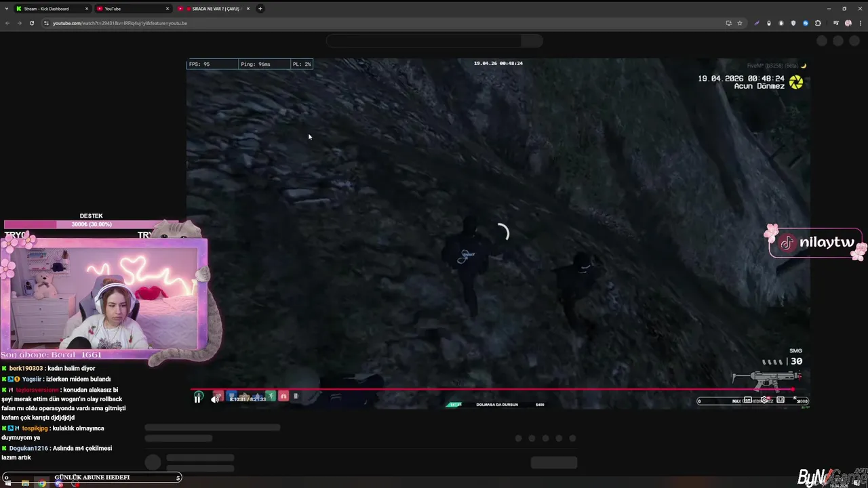Viewport: 868px width, 488px height.
Task: Click the GÜNLÜK ABUNE HEDEFI goal bar
Action: [x=92, y=477]
